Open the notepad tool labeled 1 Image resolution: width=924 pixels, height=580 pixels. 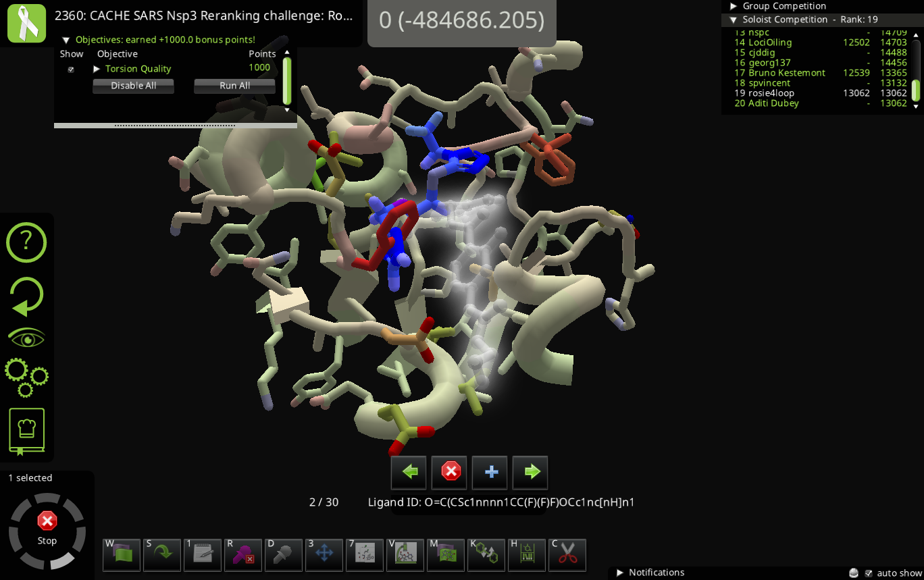coord(203,554)
